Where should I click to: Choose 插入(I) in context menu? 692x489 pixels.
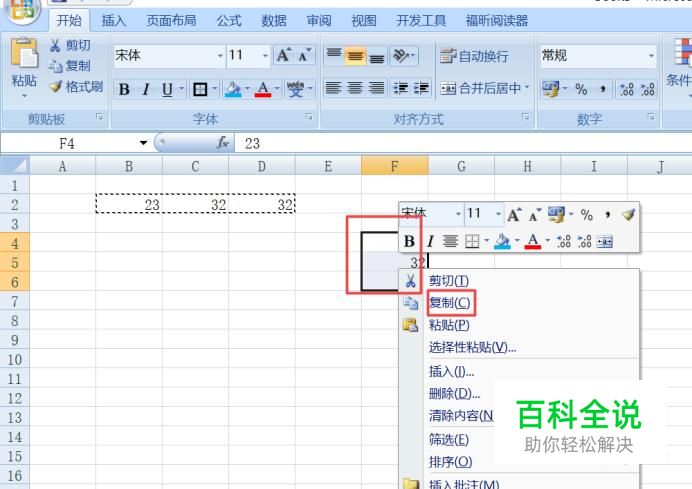pos(519,372)
